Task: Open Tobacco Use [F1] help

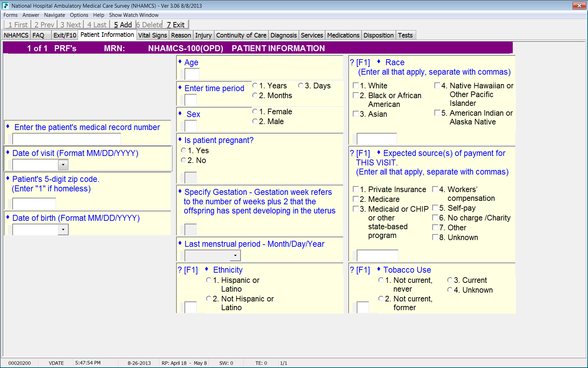Action: tap(360, 270)
